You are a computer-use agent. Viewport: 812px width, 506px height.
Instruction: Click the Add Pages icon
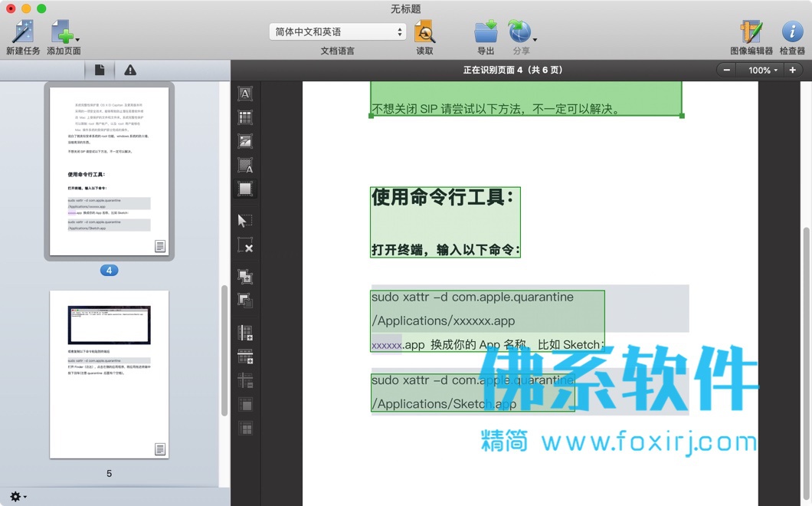coord(61,32)
